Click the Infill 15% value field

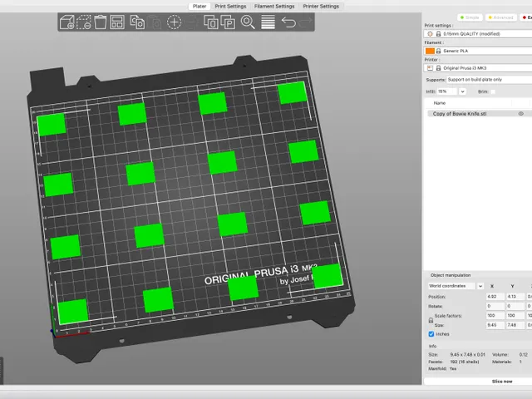(x=447, y=91)
